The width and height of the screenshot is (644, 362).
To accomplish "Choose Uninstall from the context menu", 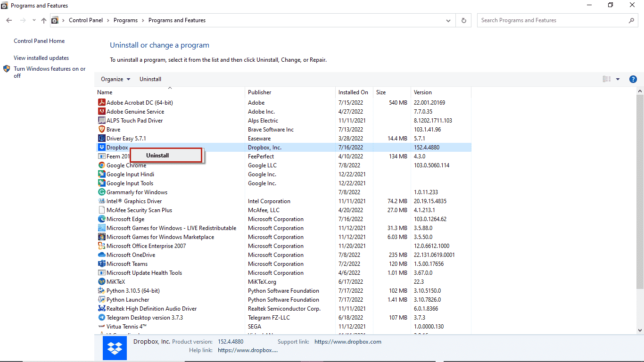I will [x=166, y=155].
